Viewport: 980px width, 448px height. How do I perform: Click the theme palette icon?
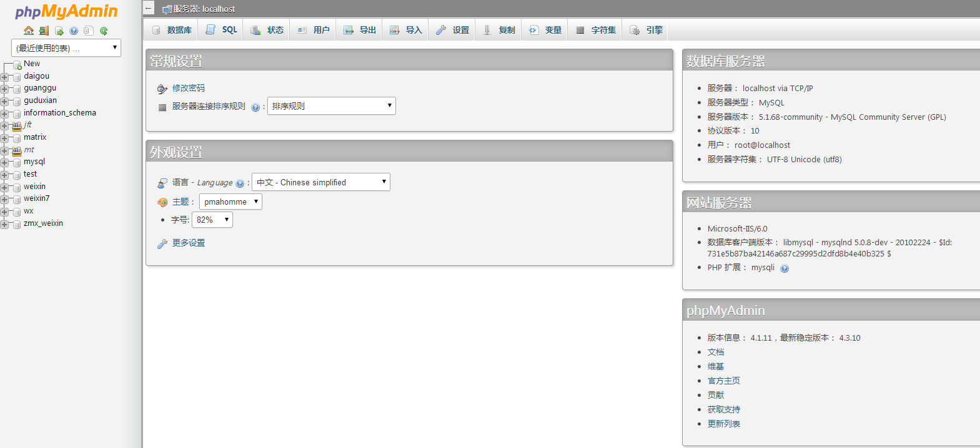[x=162, y=202]
